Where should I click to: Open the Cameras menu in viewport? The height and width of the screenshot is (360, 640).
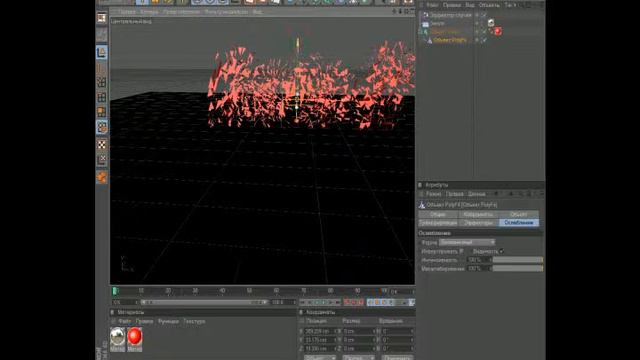click(149, 12)
